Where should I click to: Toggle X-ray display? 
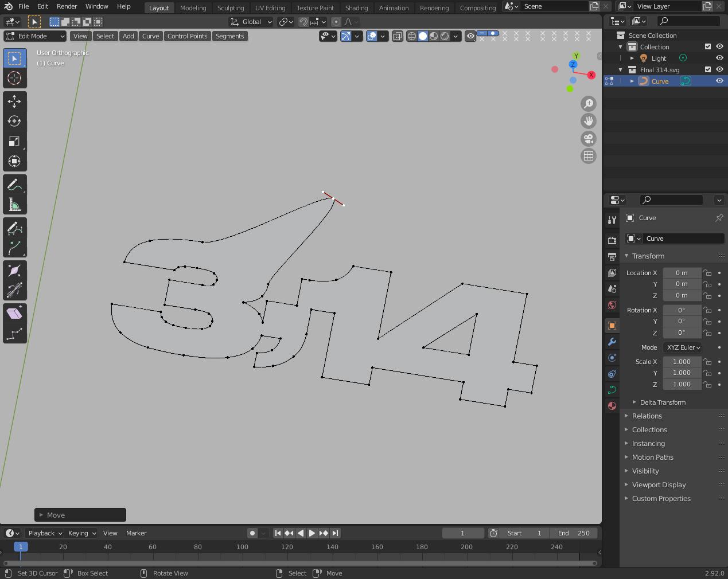pos(398,36)
